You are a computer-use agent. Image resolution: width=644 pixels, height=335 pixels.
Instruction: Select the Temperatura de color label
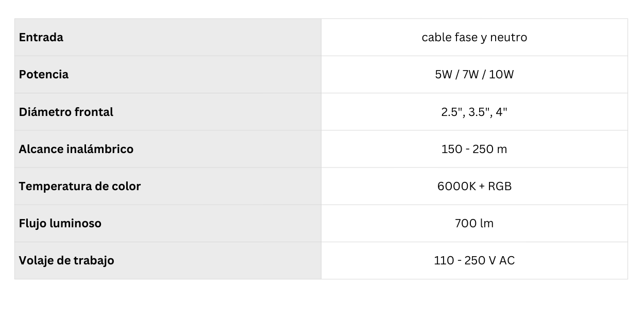80,186
